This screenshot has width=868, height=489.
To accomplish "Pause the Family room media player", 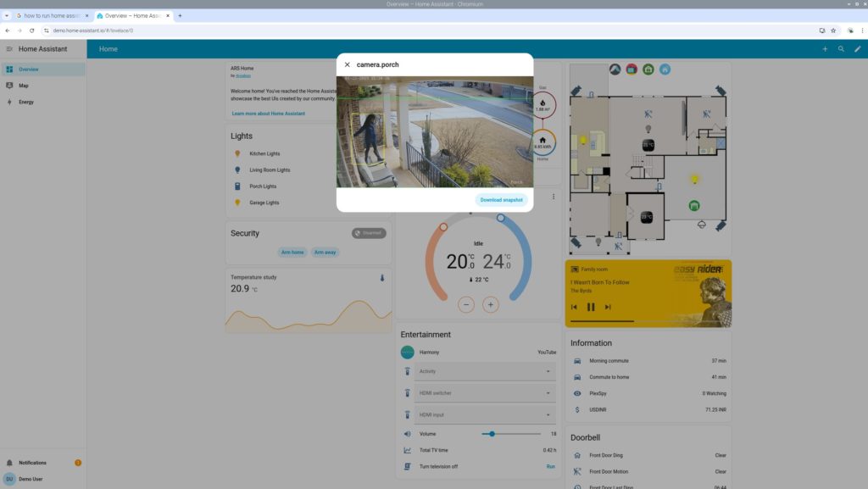I will [591, 307].
